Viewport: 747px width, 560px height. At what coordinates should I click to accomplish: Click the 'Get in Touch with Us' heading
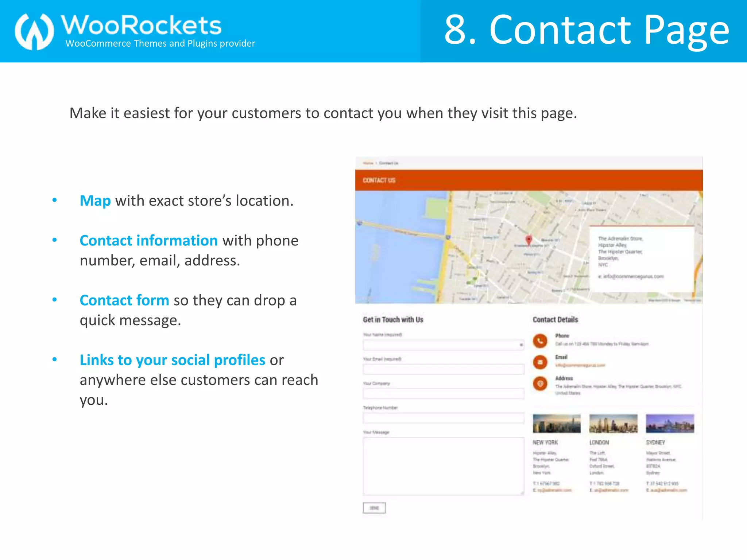pos(393,320)
